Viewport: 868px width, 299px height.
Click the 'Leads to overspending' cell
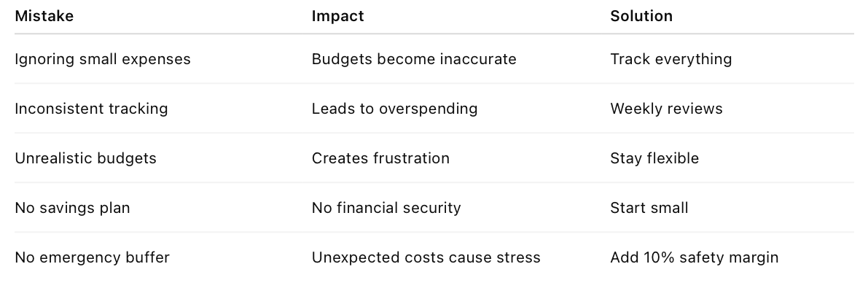394,109
